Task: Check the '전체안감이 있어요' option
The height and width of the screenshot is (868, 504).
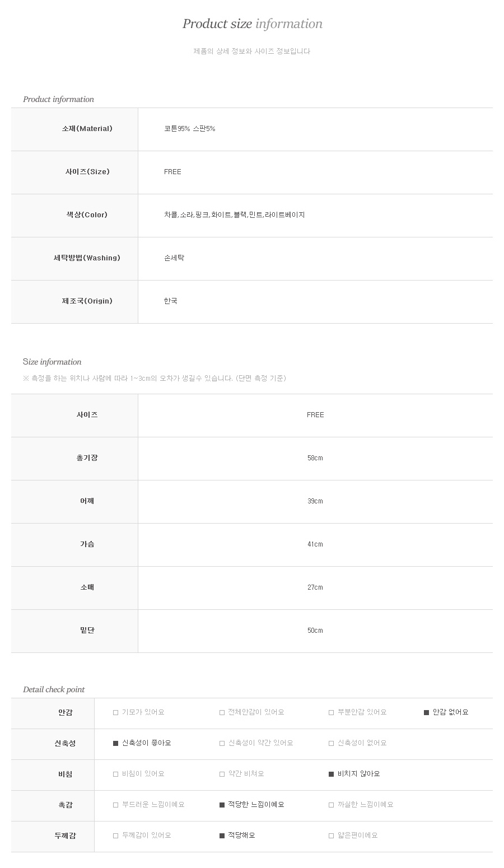Action: [222, 713]
